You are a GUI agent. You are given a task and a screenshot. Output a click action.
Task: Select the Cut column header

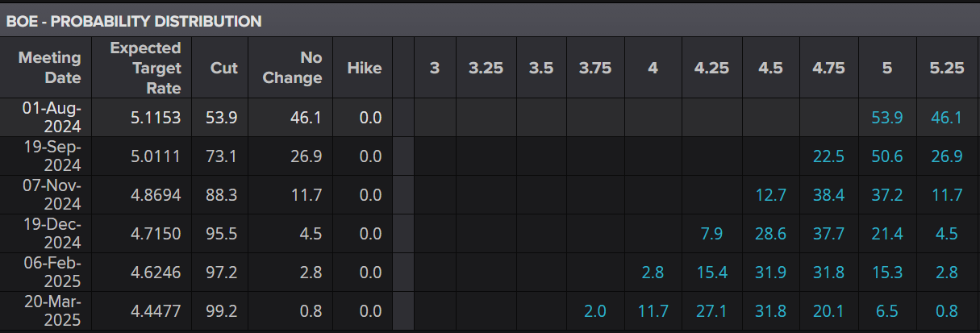[x=223, y=68]
